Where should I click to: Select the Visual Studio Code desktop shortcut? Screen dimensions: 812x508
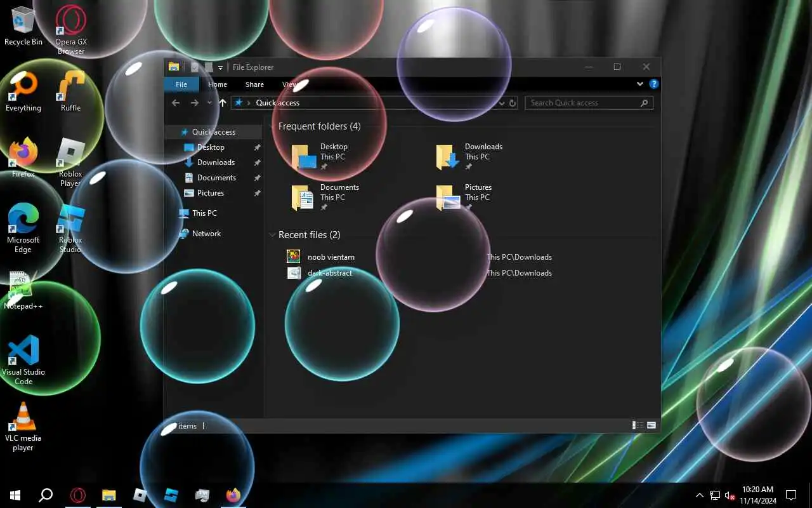point(23,361)
